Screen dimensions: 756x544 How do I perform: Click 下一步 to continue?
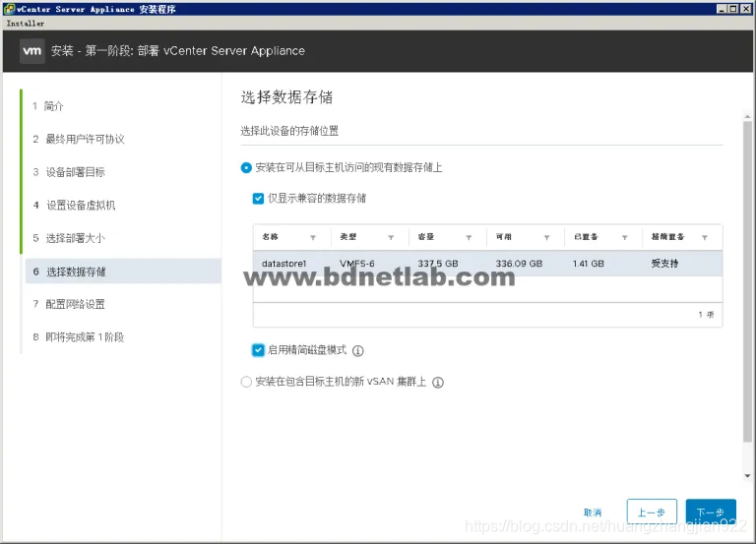711,512
